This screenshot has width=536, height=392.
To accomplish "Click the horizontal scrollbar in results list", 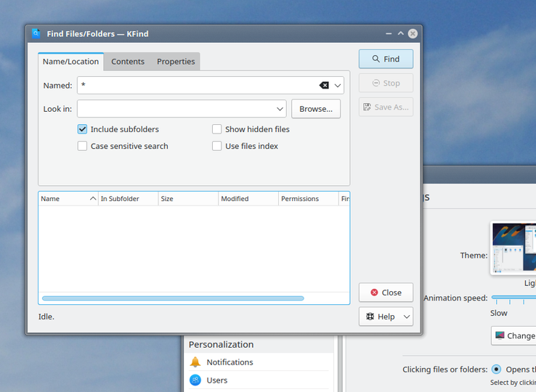I will (173, 298).
